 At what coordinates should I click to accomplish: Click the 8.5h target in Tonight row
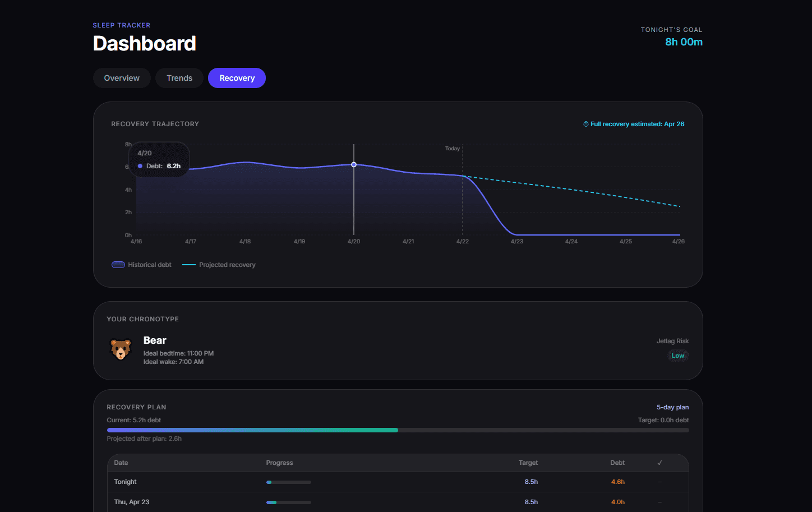coord(531,482)
